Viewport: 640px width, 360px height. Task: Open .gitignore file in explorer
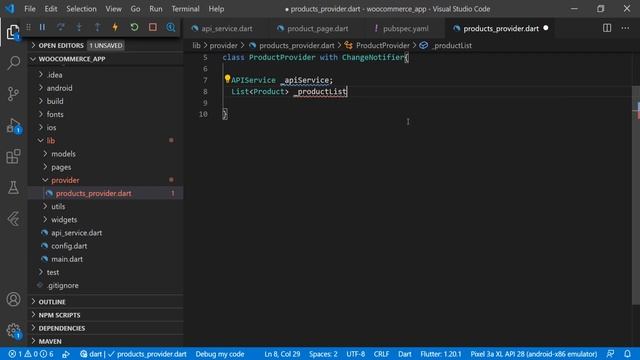click(x=105, y=285)
